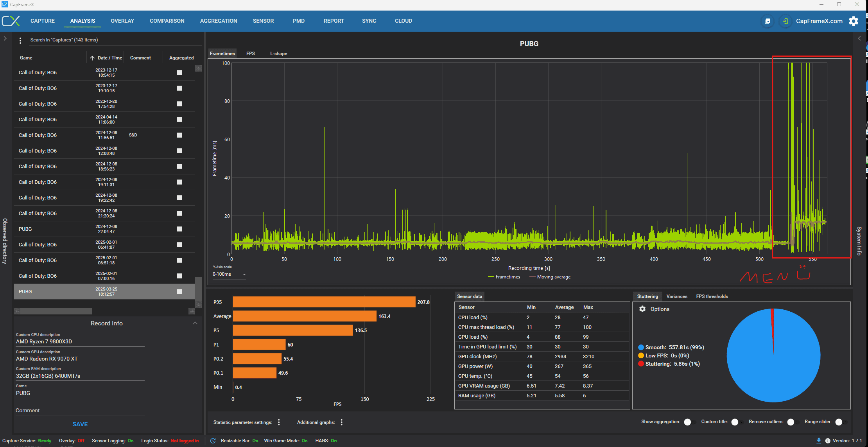
Task: Click the login icon beside CapFrameX.com
Action: (786, 21)
